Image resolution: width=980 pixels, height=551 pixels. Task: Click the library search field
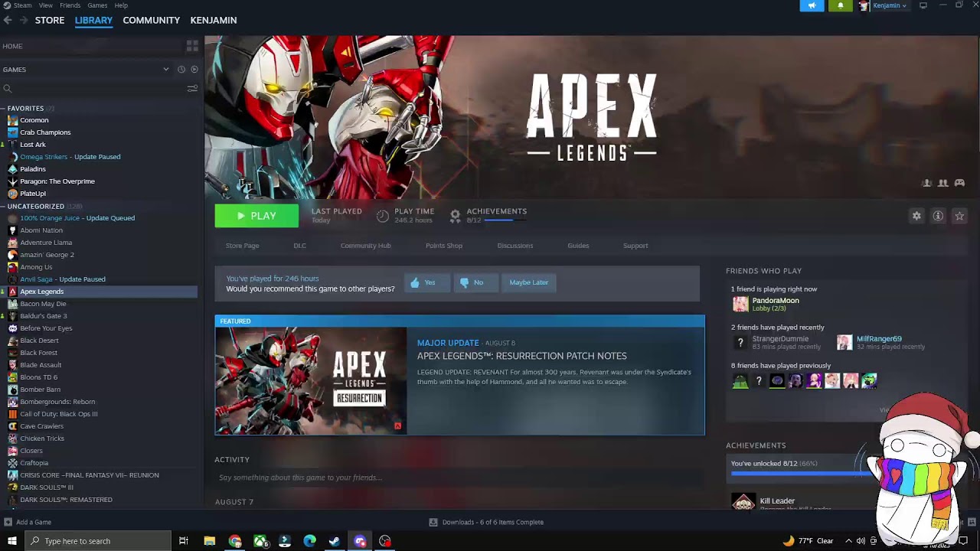(x=94, y=89)
